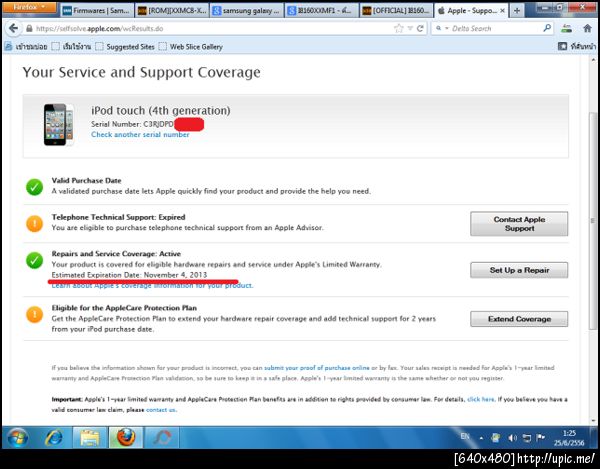Show hidden system tray icons arrow
Viewport: 600px width, 469px height.
[481, 438]
